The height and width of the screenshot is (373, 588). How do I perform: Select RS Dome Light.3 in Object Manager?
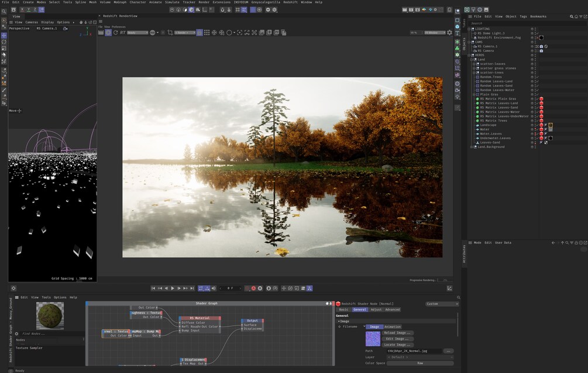tap(491, 33)
